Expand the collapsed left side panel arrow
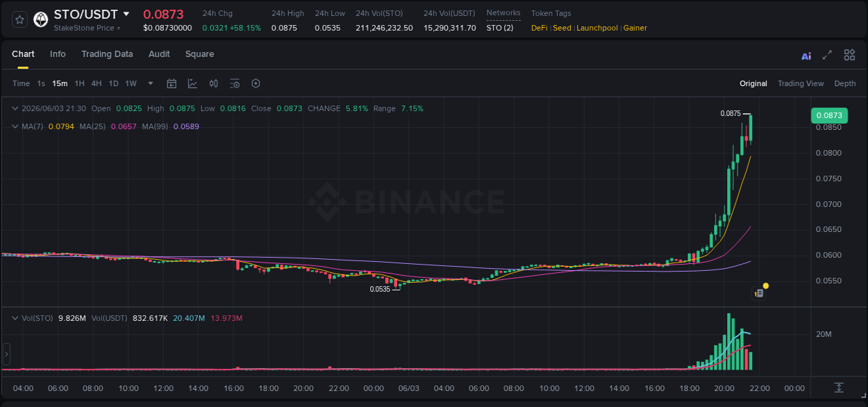868x407 pixels. (x=6, y=354)
